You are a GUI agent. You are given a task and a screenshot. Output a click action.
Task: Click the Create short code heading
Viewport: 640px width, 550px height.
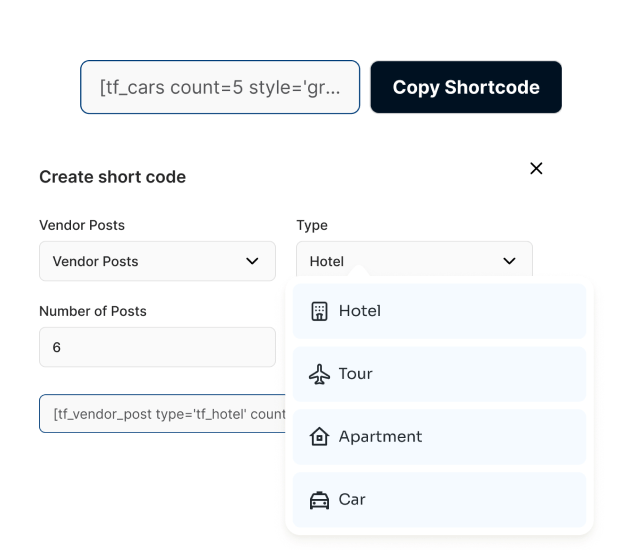click(112, 177)
